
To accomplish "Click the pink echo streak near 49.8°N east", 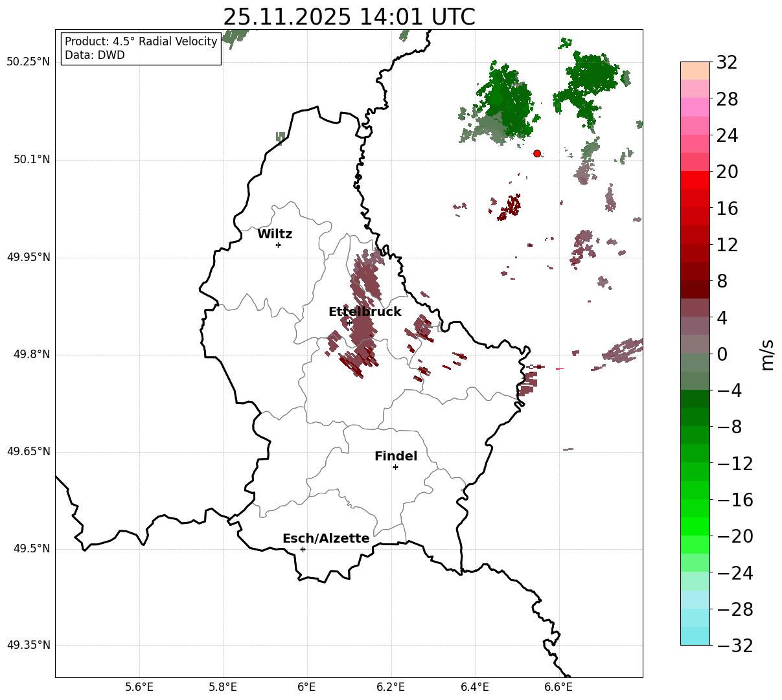I will coord(560,368).
